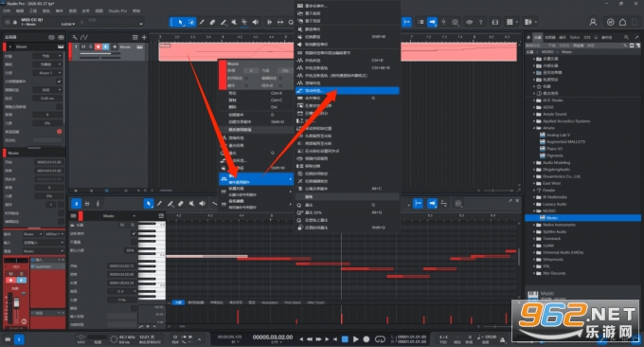Open browser search magnifier icon
This screenshot has width=644, height=347.
(626, 37)
